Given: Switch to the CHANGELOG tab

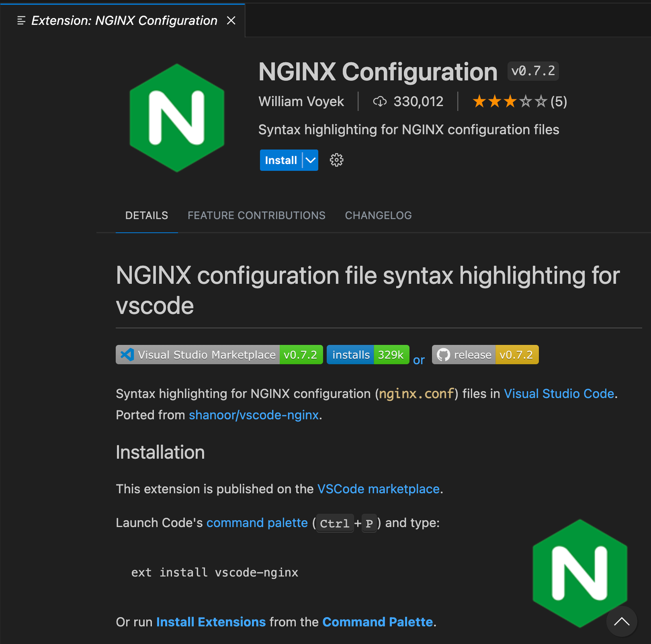Looking at the screenshot, I should pos(378,215).
